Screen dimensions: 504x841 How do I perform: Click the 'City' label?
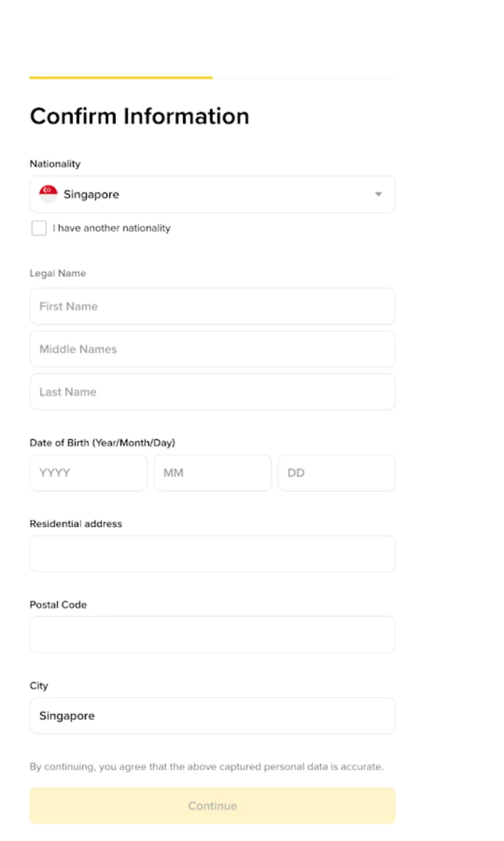pyautogui.click(x=39, y=686)
